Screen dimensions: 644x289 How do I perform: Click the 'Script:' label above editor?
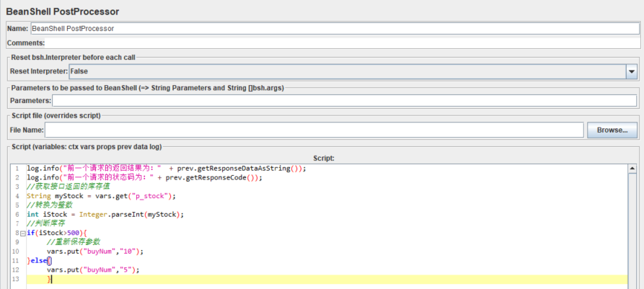pyautogui.click(x=324, y=158)
